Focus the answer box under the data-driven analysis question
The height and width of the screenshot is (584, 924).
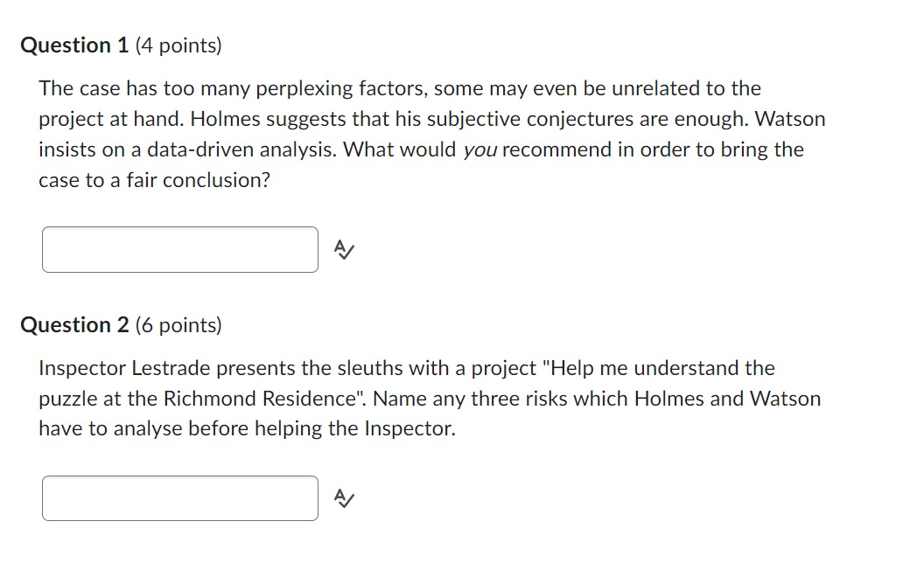(179, 250)
